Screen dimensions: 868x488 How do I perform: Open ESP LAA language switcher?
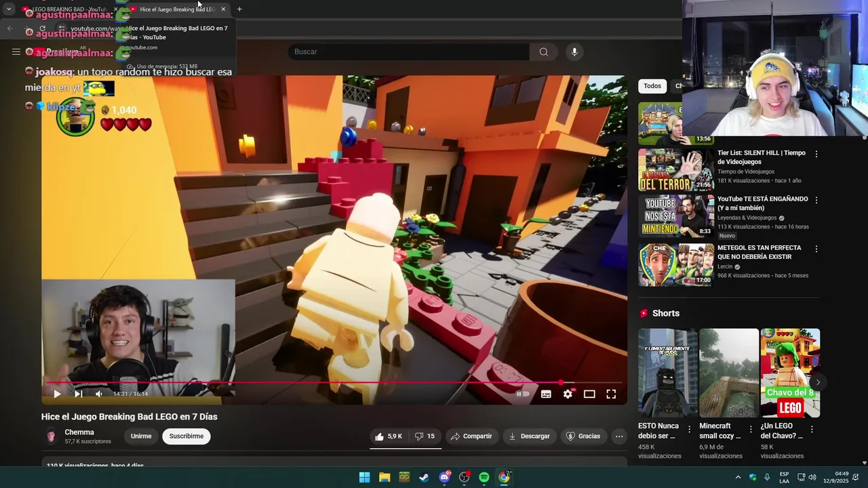tap(784, 477)
